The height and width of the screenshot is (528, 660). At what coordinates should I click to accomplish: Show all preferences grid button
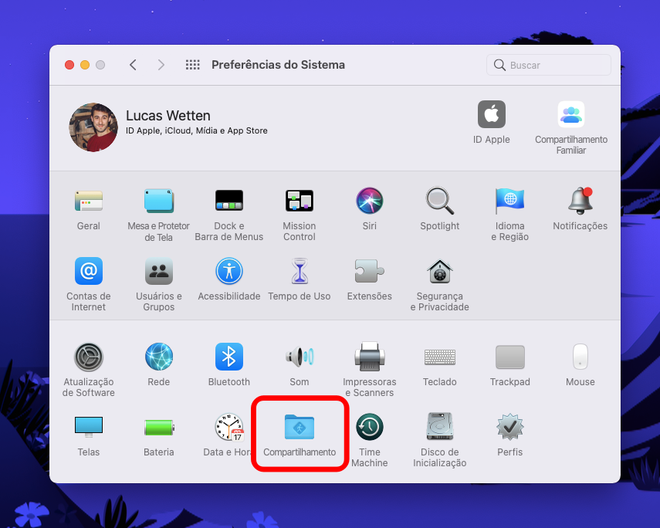(193, 65)
